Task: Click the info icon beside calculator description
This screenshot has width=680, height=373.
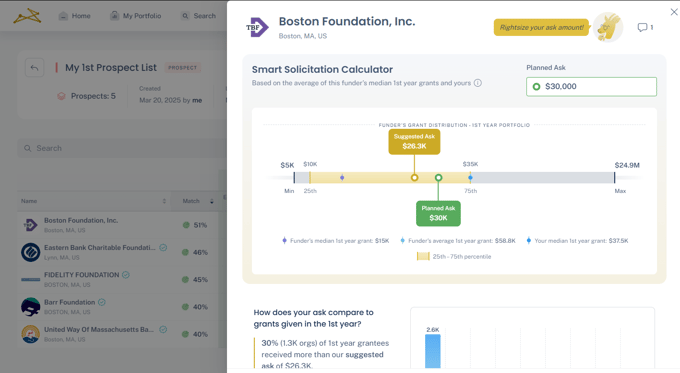Action: click(x=477, y=83)
